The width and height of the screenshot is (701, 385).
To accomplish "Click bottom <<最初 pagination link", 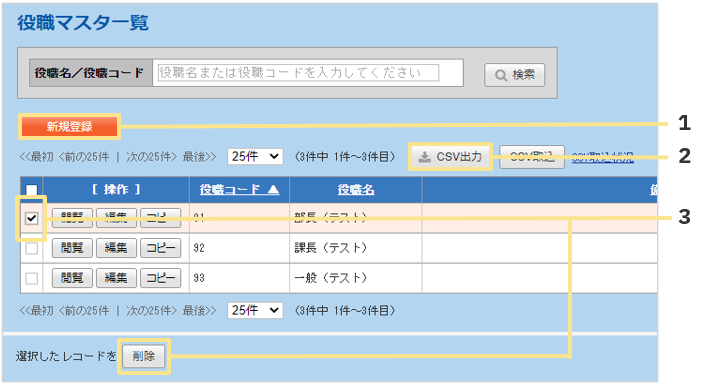I will coord(37,311).
